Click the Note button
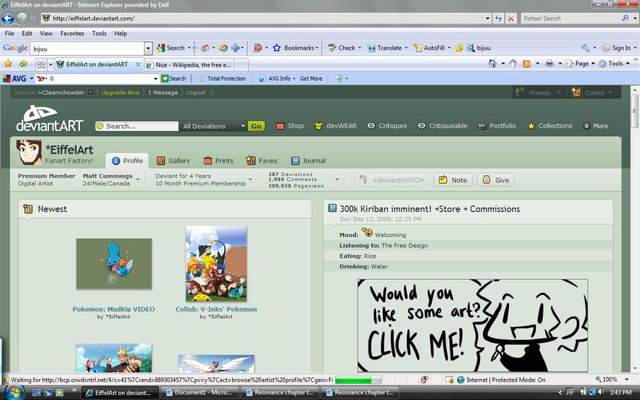Viewport: 640px width, 400px height. tap(454, 180)
